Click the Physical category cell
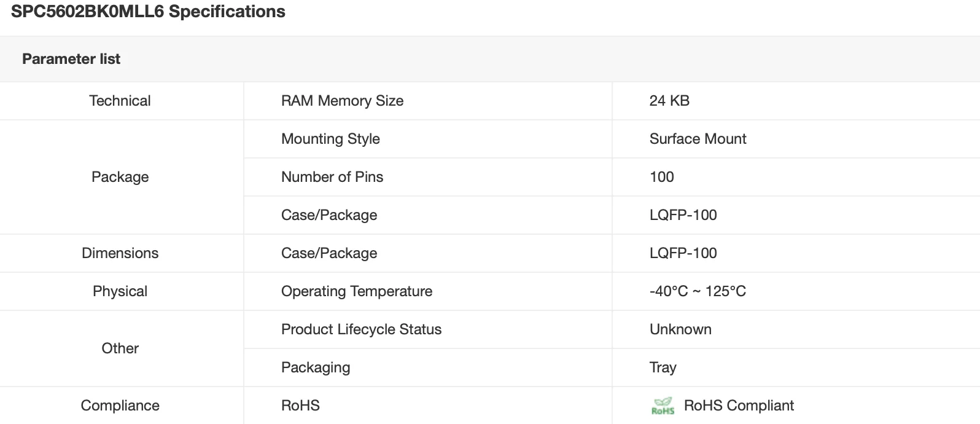The width and height of the screenshot is (980, 424). click(x=120, y=291)
